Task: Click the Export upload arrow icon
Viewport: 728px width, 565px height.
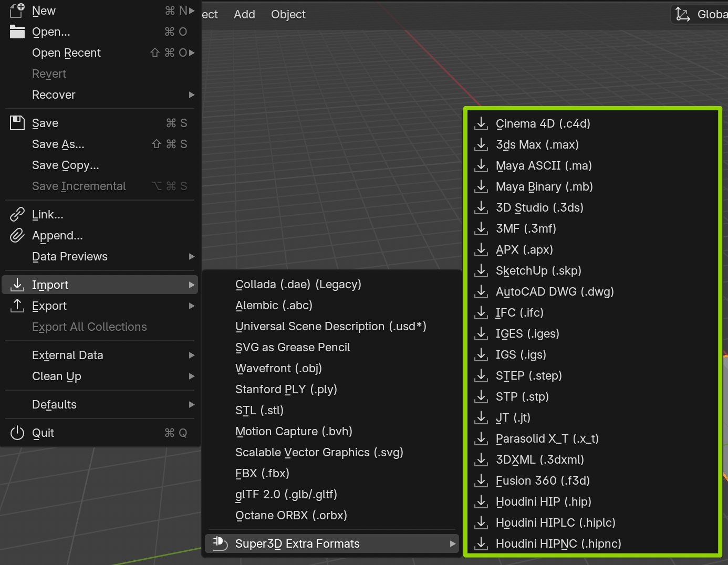Action: coord(17,306)
